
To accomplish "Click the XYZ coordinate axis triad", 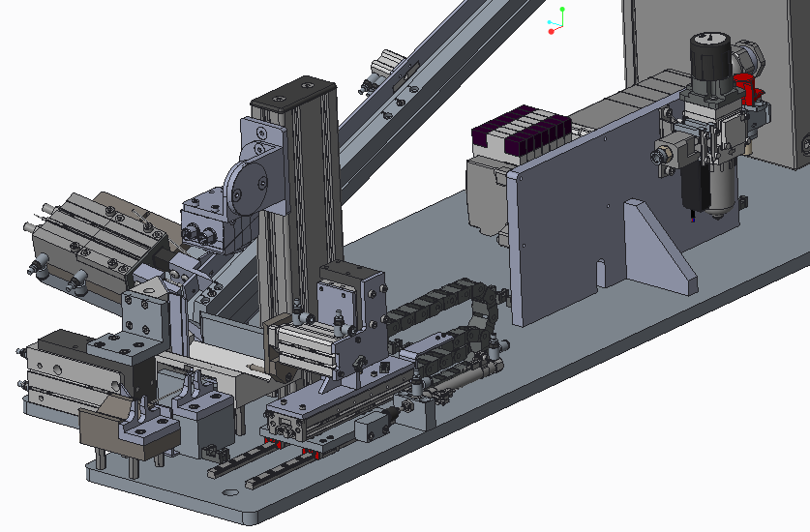I will pyautogui.click(x=556, y=20).
